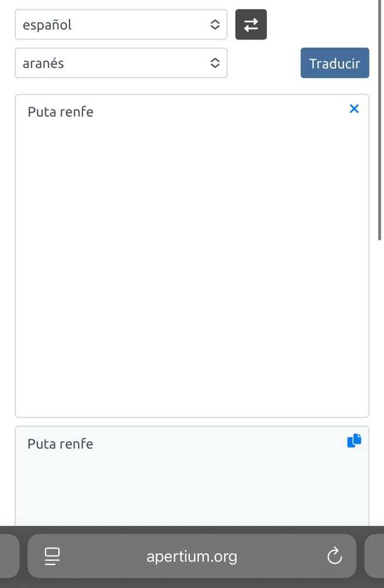
Task: Clear the source text with the X icon
Action: (354, 109)
